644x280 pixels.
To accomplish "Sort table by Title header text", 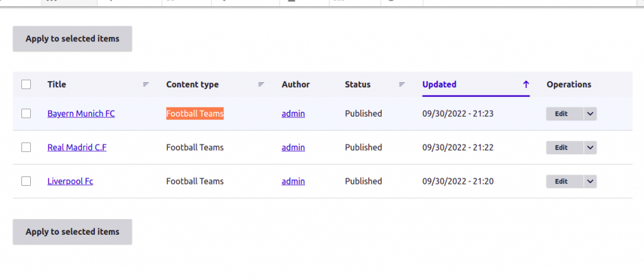I will tap(57, 85).
